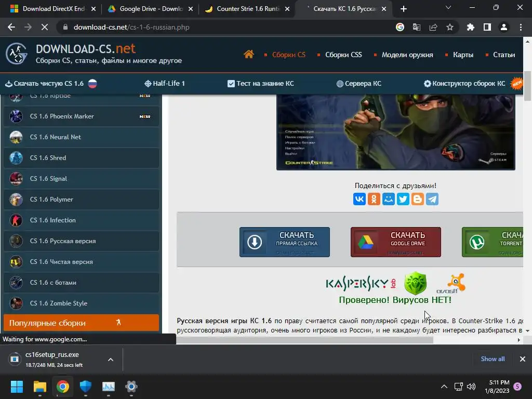Share via Telegram icon
The image size is (532, 399).
coord(432,199)
